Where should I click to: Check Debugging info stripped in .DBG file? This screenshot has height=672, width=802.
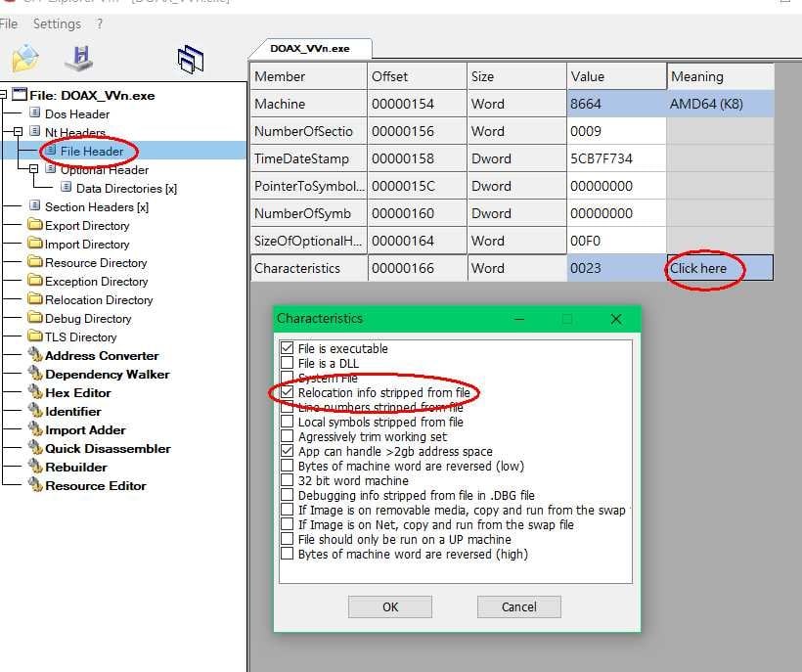point(287,495)
